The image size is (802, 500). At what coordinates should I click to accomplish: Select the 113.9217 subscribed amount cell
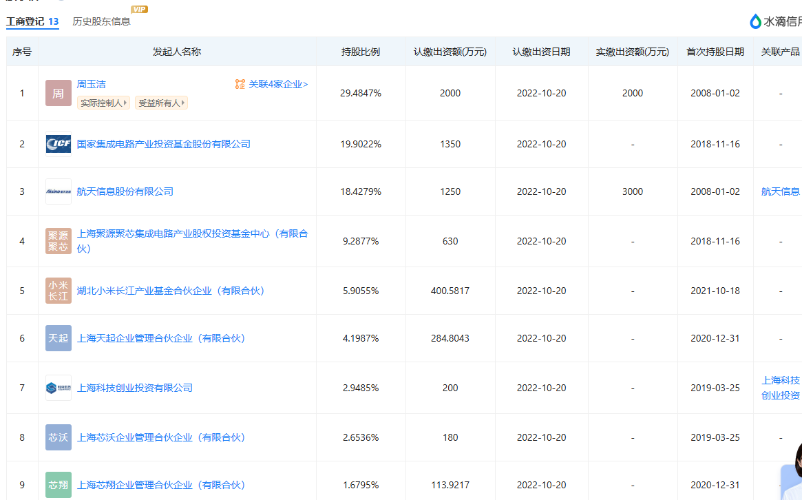pos(450,485)
